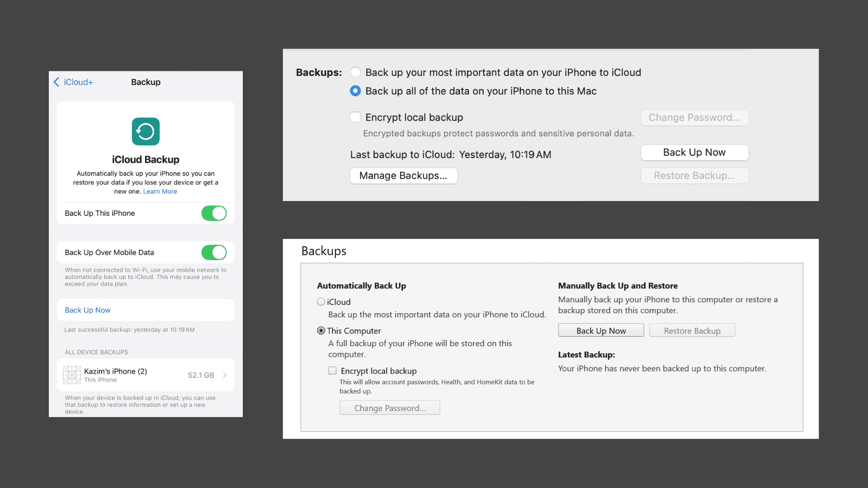Select the iCloud automatic backup option
This screenshot has height=488, width=868.
pos(321,301)
